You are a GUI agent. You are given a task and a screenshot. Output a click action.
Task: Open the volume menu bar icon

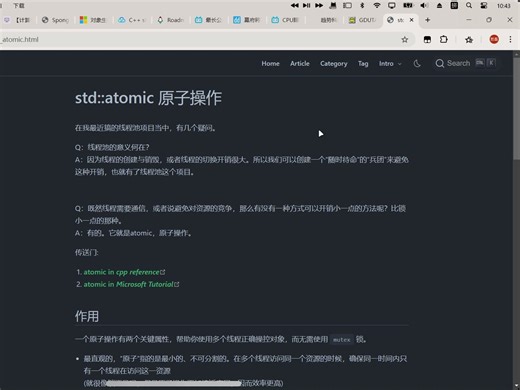(424, 5)
